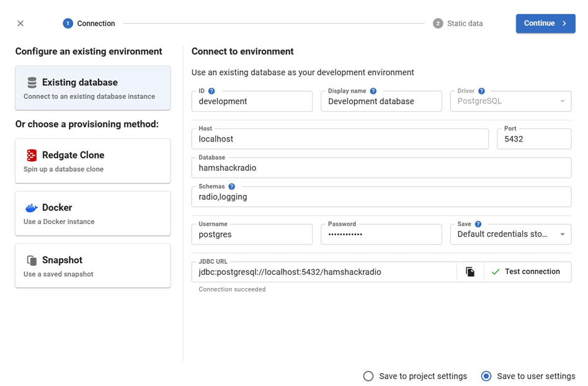Go to the Static data step
The height and width of the screenshot is (386, 588).
coord(458,24)
